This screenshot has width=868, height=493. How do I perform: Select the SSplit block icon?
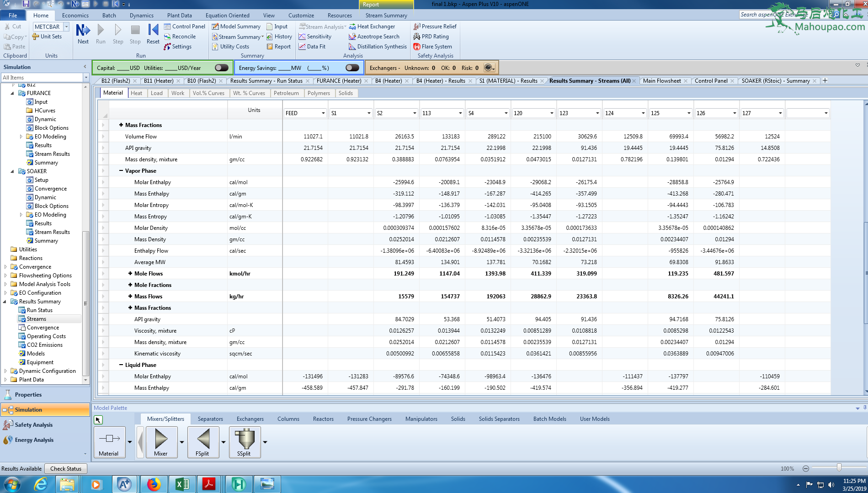[245, 442]
